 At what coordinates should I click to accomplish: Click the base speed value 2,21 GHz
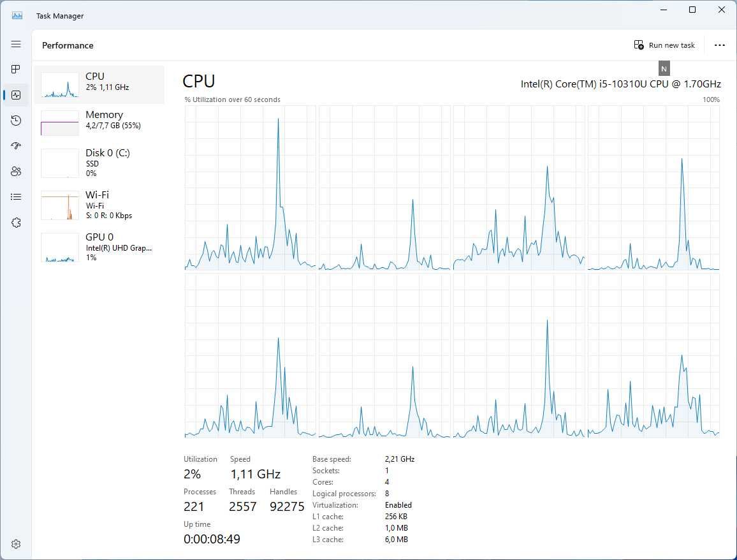pos(400,459)
